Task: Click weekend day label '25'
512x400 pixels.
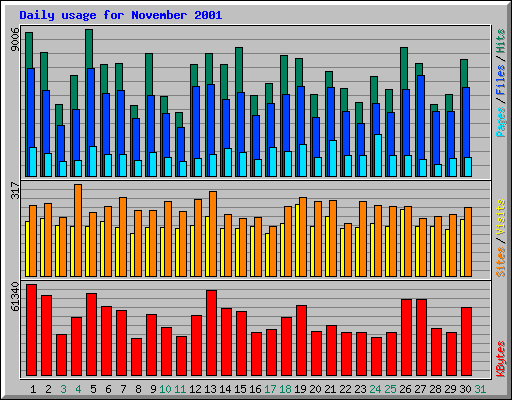Action: (x=390, y=389)
